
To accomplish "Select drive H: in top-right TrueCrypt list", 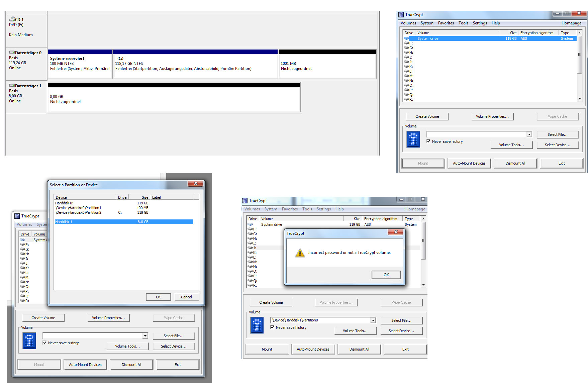I will point(409,53).
